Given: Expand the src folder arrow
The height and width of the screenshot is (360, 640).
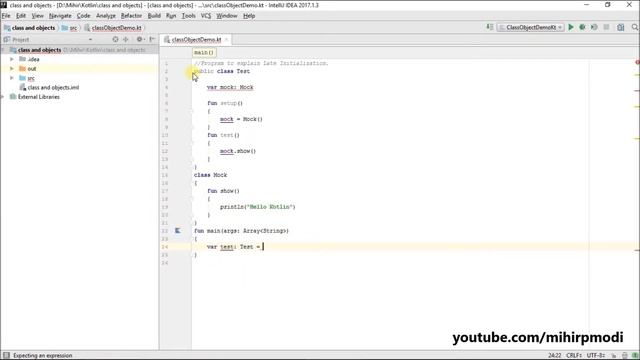Looking at the screenshot, I should coord(12,78).
